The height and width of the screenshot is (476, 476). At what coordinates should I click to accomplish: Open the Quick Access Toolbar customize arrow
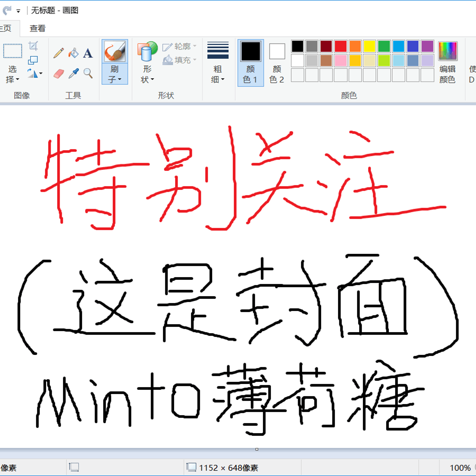[x=19, y=11]
